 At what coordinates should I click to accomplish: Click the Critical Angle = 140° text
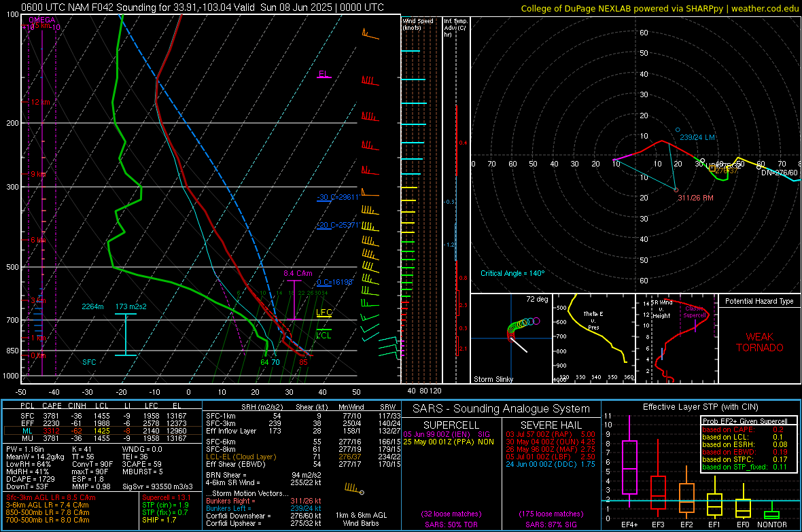[x=512, y=273]
